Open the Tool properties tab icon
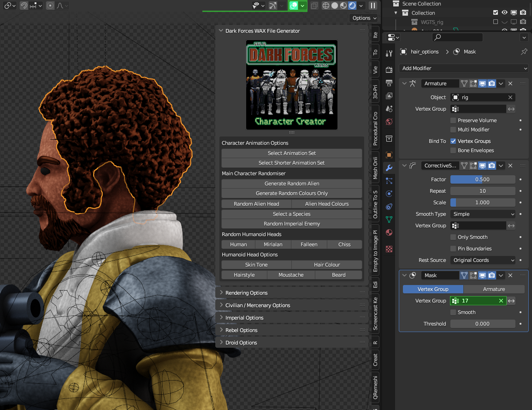 click(x=389, y=53)
